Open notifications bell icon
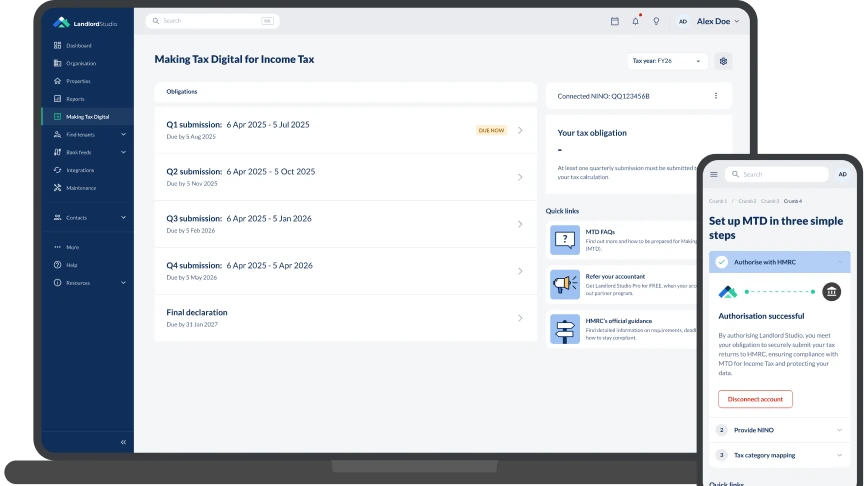This screenshot has height=486, width=864. coord(635,21)
